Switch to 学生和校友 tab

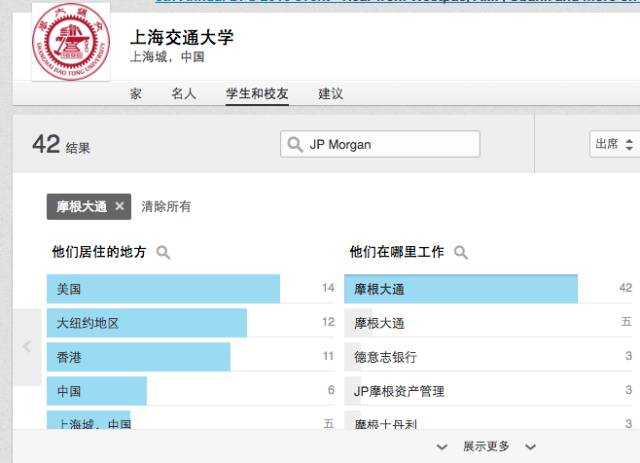[257, 94]
